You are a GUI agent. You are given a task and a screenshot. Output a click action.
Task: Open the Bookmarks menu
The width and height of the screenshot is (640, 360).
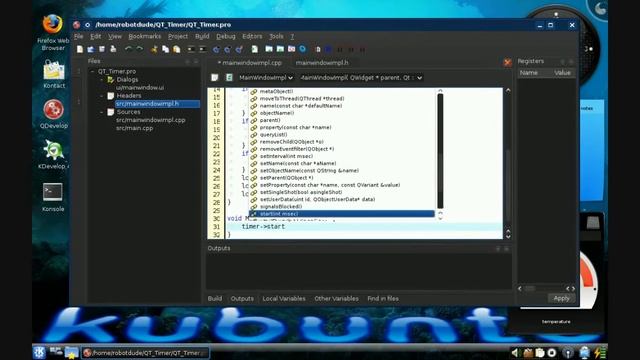coord(144,36)
